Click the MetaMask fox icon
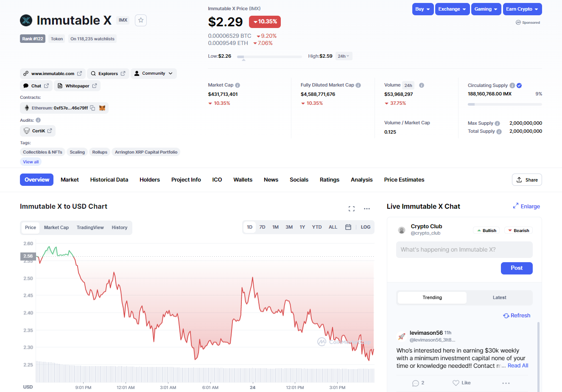 pyautogui.click(x=102, y=108)
